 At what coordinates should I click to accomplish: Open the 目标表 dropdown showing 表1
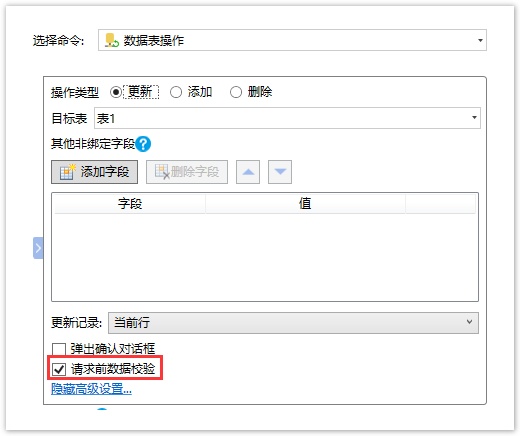(x=287, y=118)
